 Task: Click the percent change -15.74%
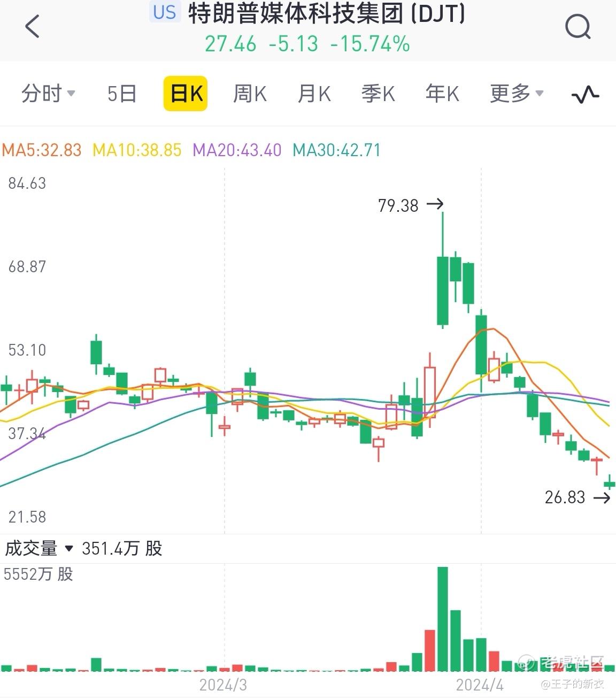(370, 44)
